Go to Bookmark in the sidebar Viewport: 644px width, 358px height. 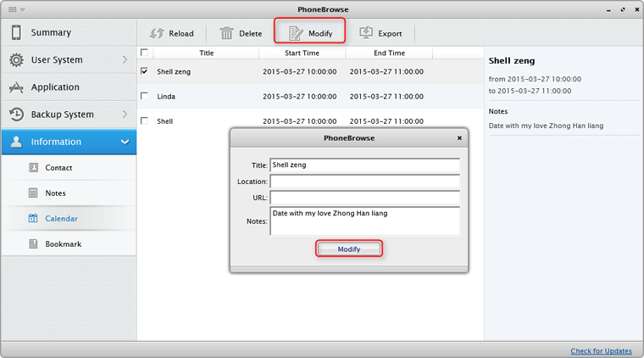63,244
